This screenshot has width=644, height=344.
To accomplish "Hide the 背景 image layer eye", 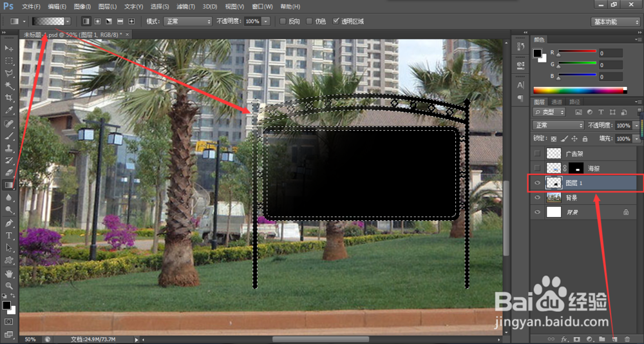I will tap(537, 198).
